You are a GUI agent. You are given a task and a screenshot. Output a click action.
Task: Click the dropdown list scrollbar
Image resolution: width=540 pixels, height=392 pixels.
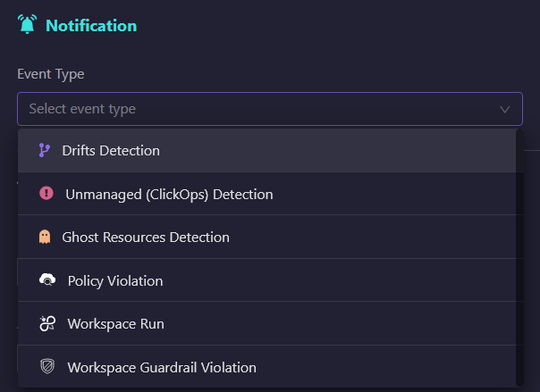pos(519,258)
